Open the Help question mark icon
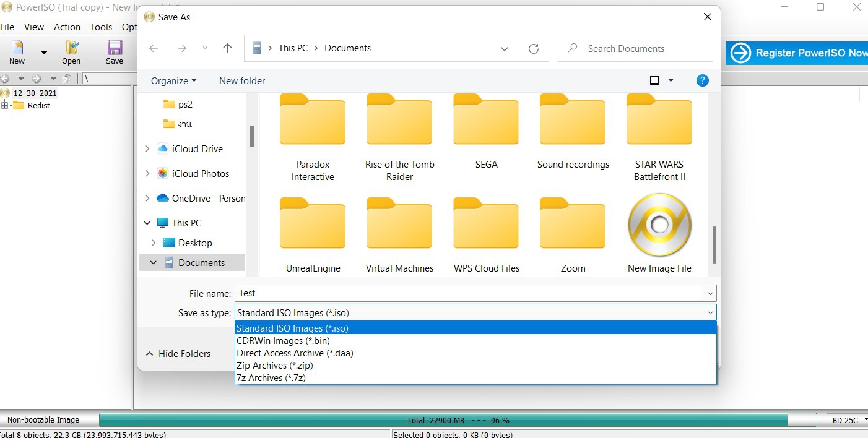The height and width of the screenshot is (438, 868). tap(702, 80)
